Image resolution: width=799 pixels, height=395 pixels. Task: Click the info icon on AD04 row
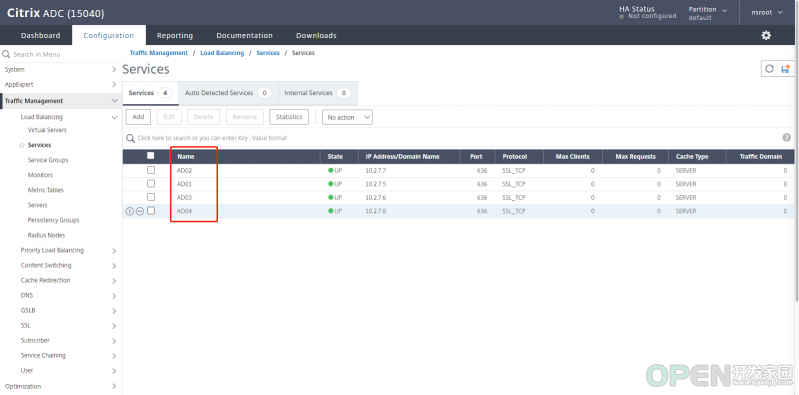pos(129,211)
